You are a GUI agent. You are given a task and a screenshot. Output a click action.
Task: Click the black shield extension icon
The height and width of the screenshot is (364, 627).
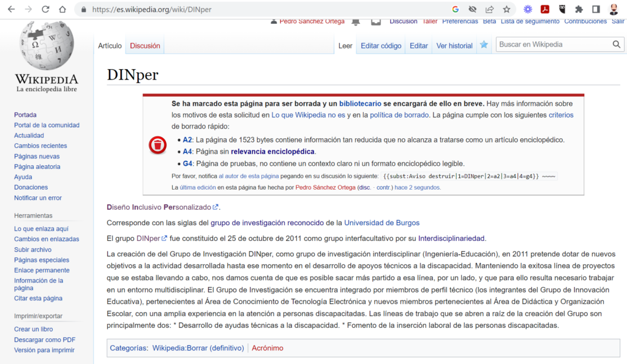pyautogui.click(x=562, y=9)
